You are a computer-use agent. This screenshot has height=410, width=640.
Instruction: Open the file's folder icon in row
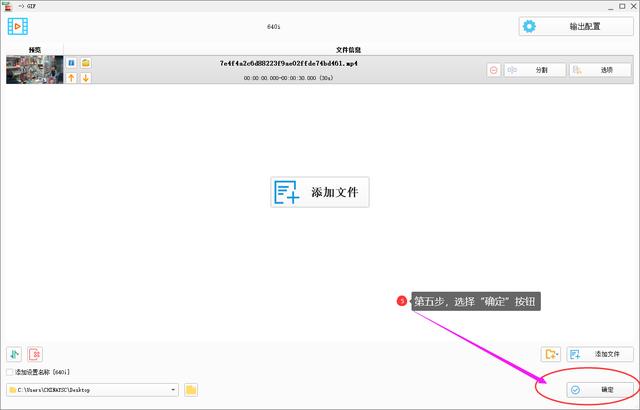(86, 63)
